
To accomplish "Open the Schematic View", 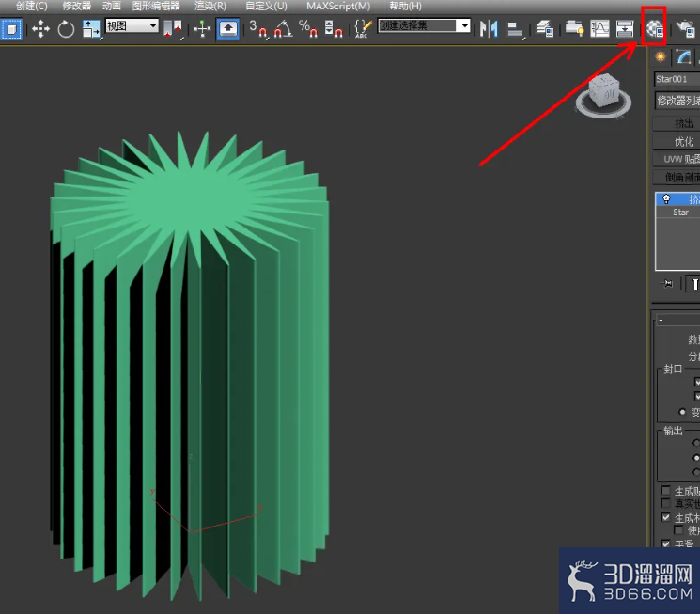I will [625, 29].
